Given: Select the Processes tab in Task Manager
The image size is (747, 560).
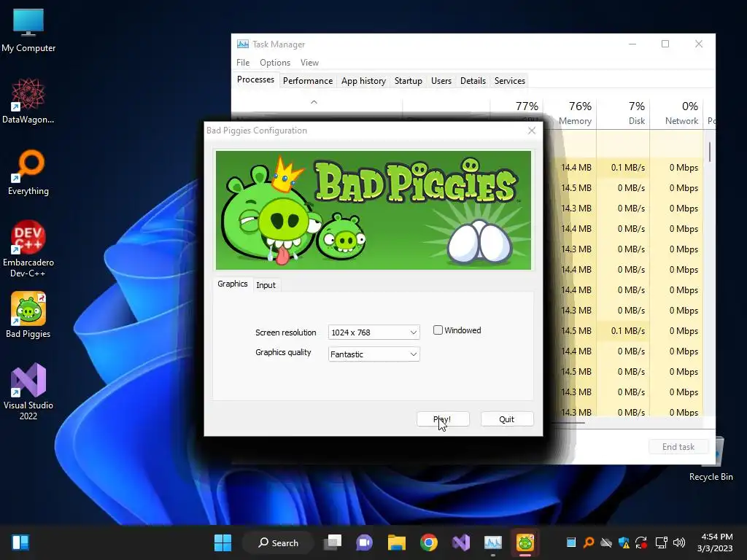Looking at the screenshot, I should pos(255,79).
